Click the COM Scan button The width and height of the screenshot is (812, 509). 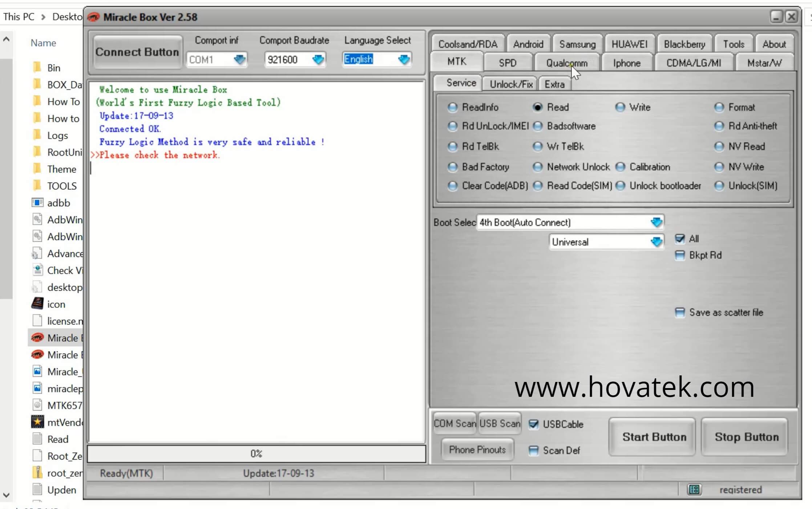click(455, 424)
